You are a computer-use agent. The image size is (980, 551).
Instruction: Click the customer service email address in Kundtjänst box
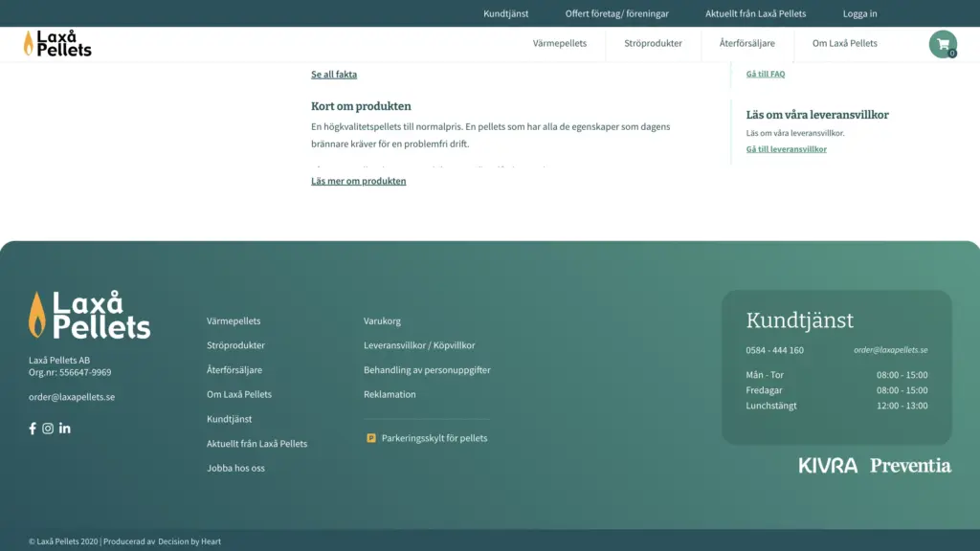[x=890, y=350]
